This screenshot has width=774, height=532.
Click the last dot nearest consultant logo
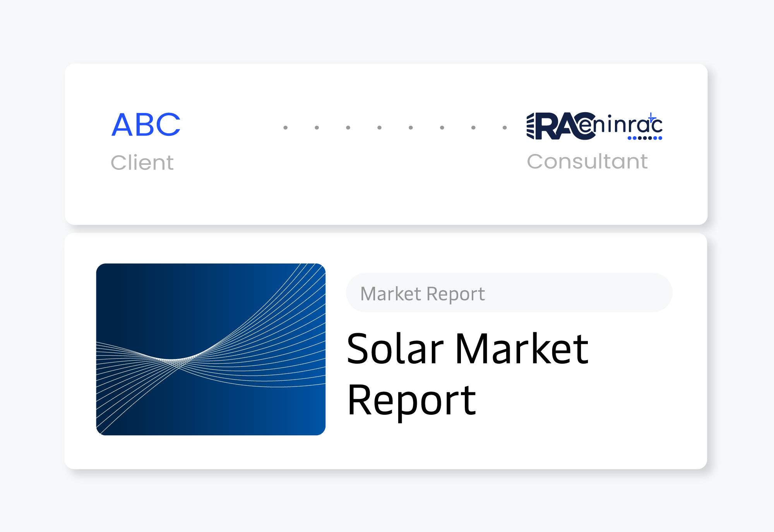click(x=505, y=128)
